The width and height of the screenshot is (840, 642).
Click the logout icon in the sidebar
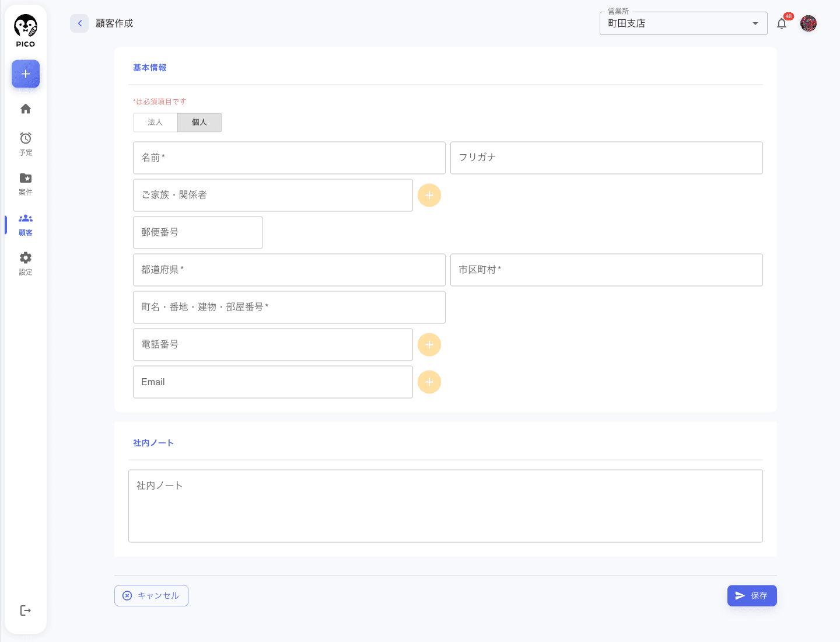point(26,610)
